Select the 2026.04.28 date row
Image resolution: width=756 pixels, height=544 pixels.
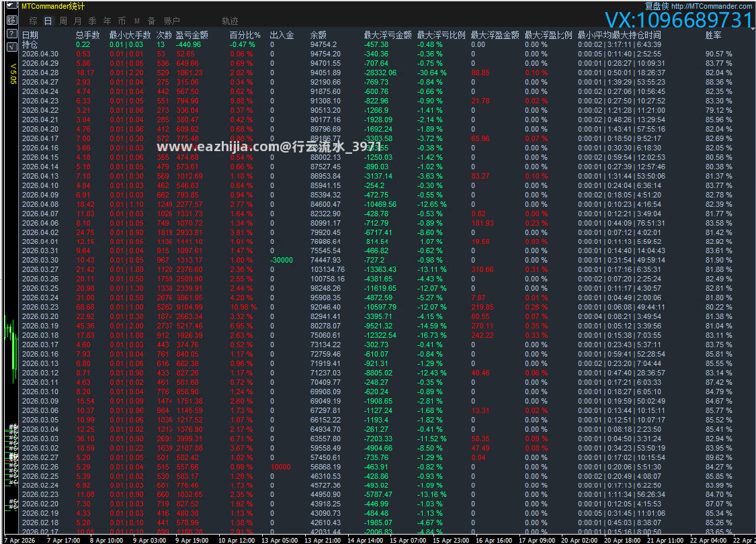(40, 73)
